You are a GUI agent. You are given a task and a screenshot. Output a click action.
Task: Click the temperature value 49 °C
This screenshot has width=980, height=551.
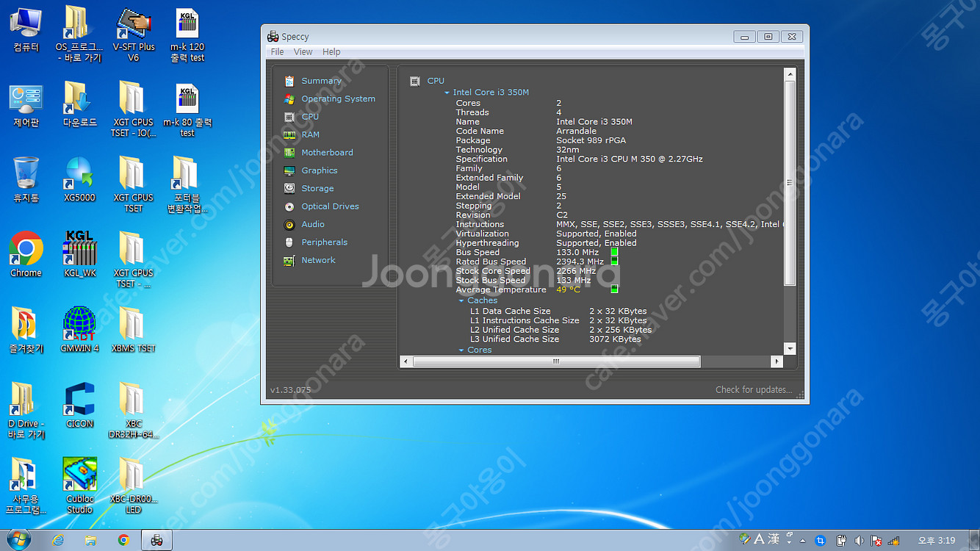(568, 289)
